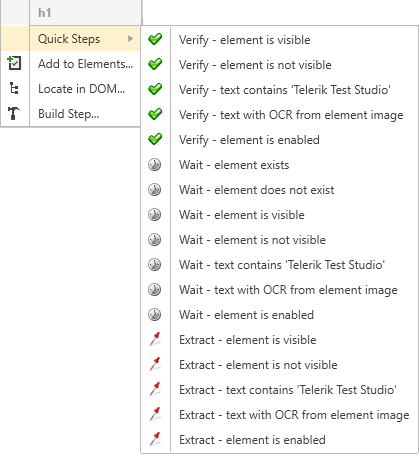Click the Build Step hammer icon
This screenshot has height=455, width=419.
14,113
